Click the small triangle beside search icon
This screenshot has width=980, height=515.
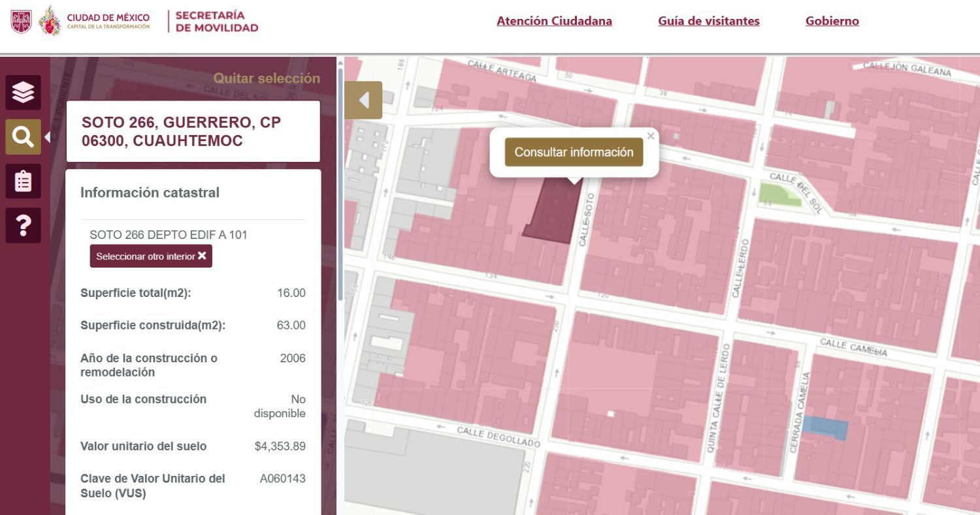click(x=47, y=137)
